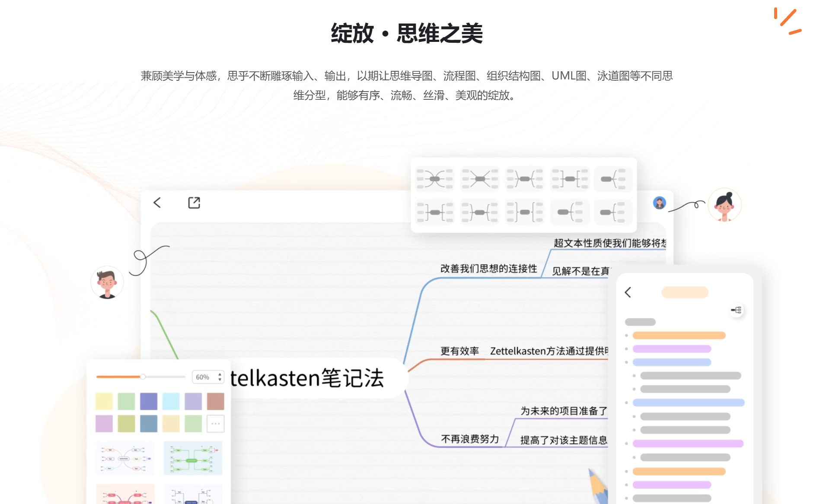Switch view with the mobile panel structure icon
The height and width of the screenshot is (504, 826).
click(x=737, y=310)
